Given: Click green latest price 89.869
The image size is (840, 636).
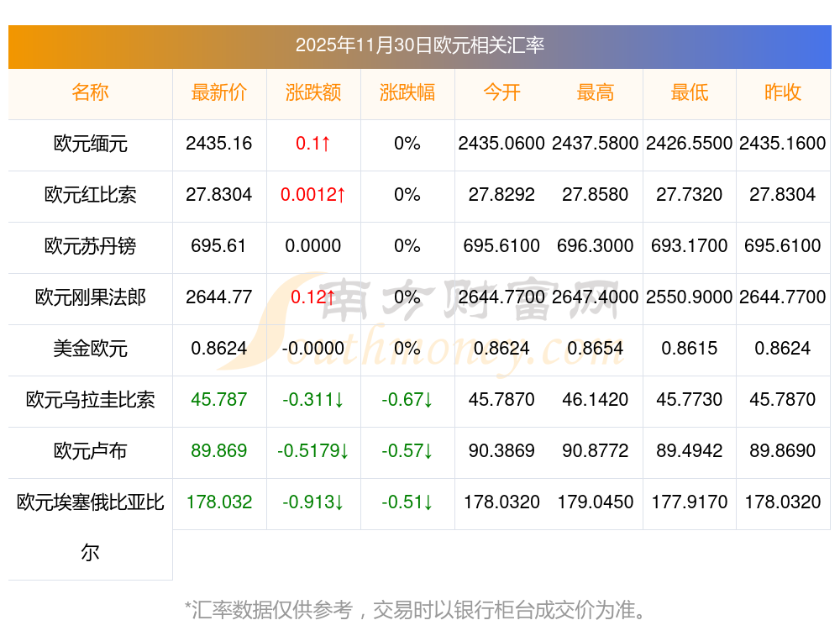Looking at the screenshot, I should (218, 450).
